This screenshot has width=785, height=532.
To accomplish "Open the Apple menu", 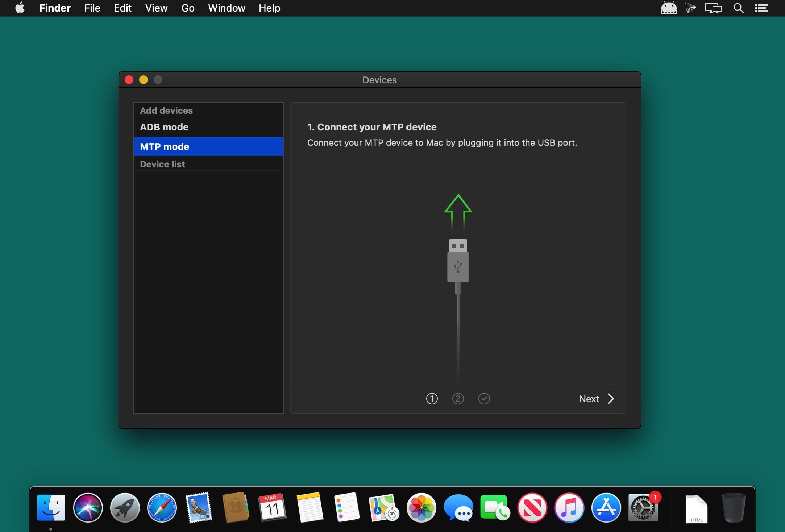I will (20, 8).
